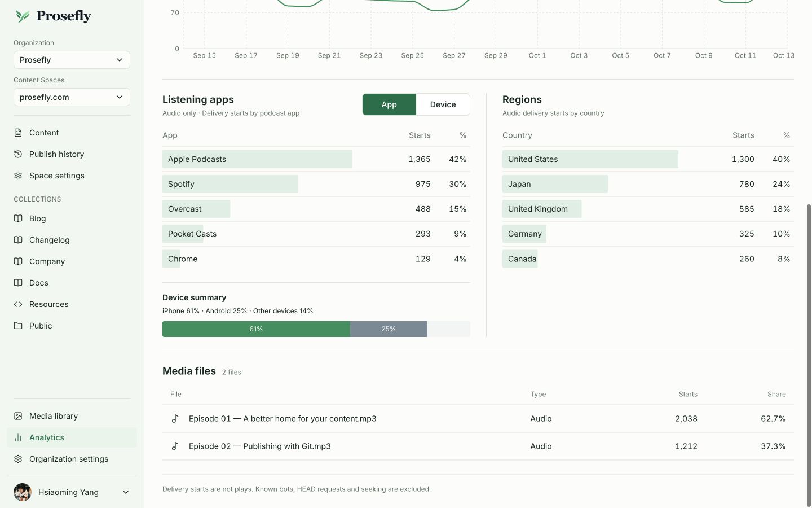Viewport: 812px width, 508px height.
Task: Click the Content document icon
Action: [x=18, y=133]
